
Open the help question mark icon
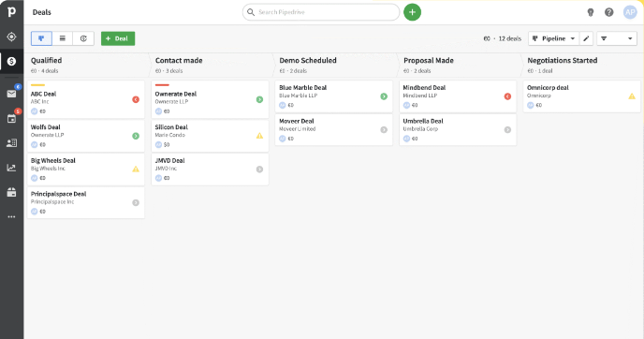pos(609,12)
